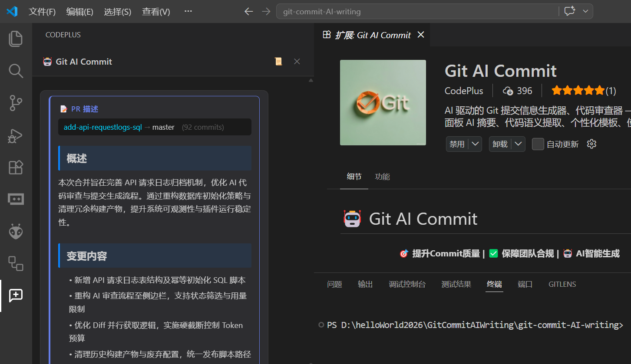The image size is (631, 364).
Task: Click the 提升Commit质量 tagline text
Action: coord(446,253)
